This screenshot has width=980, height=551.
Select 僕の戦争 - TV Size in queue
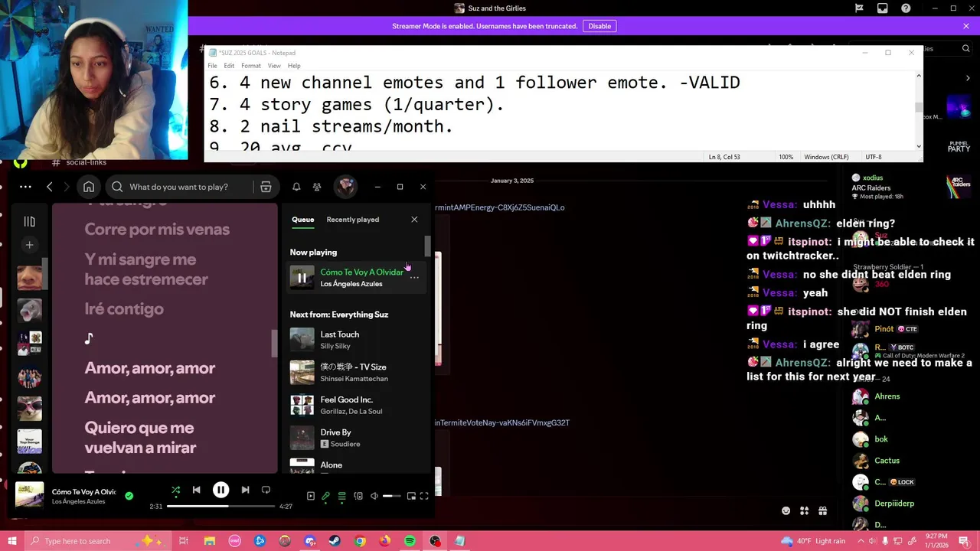point(355,373)
